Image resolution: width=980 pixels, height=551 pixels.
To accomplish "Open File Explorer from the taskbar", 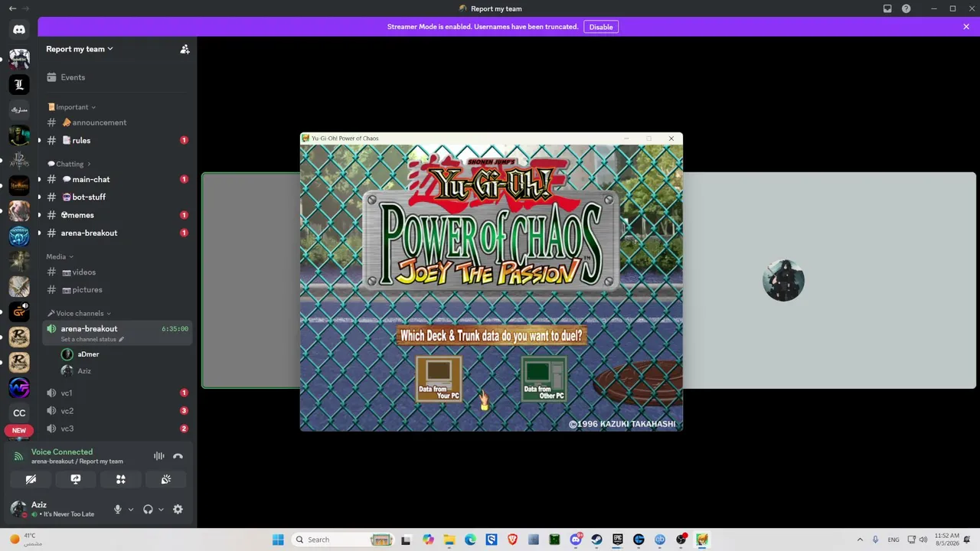I will (449, 540).
